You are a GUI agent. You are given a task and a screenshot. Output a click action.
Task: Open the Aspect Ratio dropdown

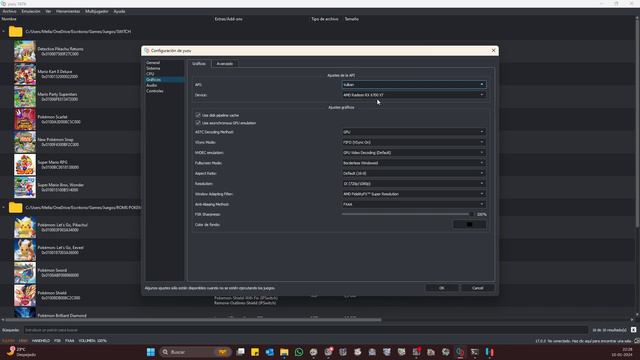pyautogui.click(x=414, y=173)
